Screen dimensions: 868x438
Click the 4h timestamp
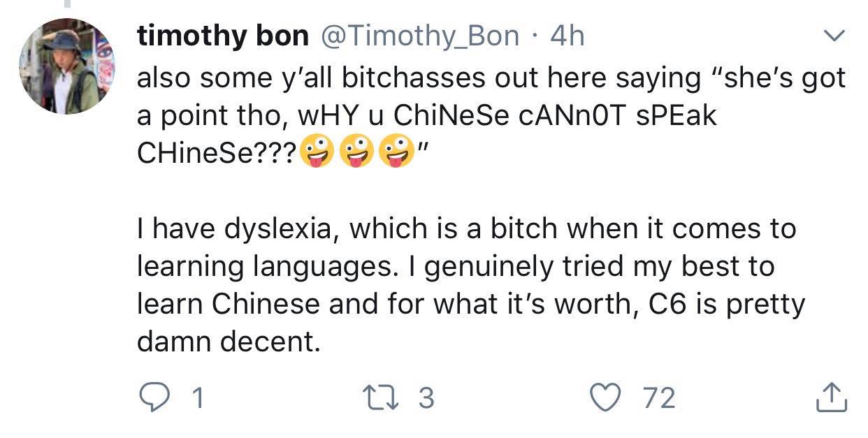click(567, 36)
